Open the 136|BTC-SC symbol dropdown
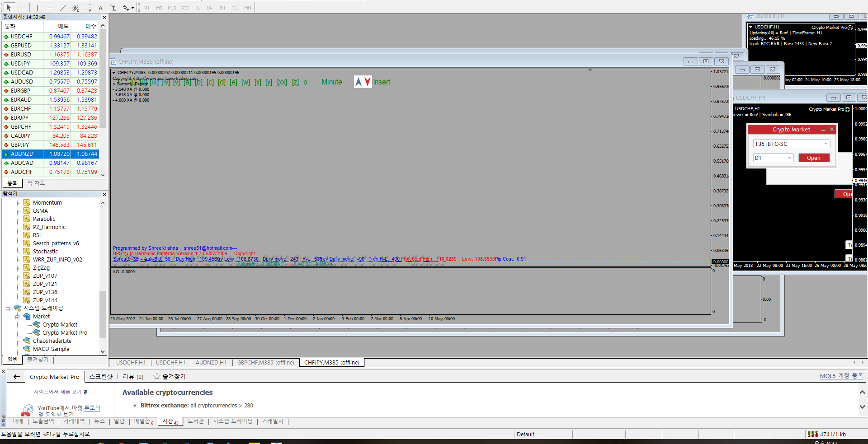Image resolution: width=868 pixels, height=444 pixels. click(792, 144)
